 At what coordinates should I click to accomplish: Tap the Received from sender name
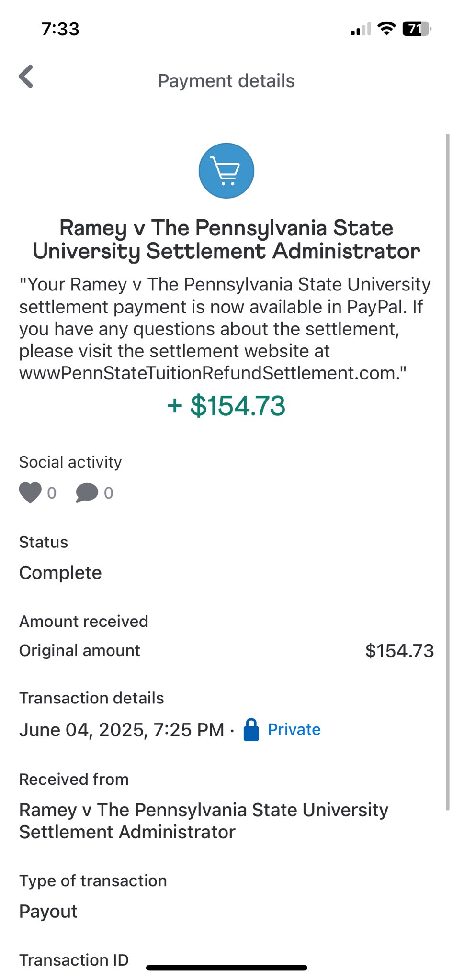coord(204,821)
